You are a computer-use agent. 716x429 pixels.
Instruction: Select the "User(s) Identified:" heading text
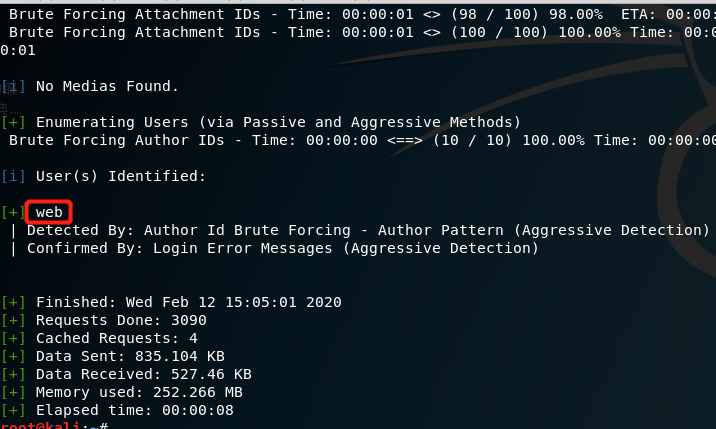pos(120,176)
